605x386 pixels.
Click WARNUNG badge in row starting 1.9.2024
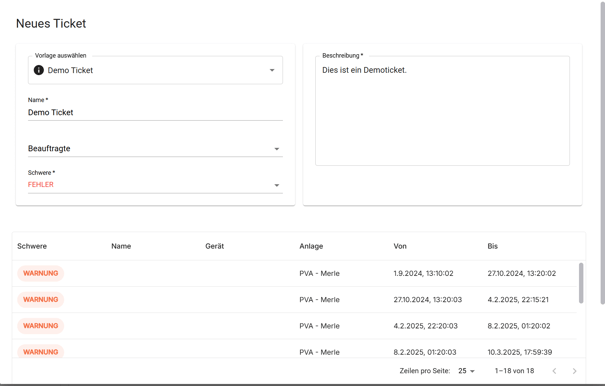click(41, 273)
